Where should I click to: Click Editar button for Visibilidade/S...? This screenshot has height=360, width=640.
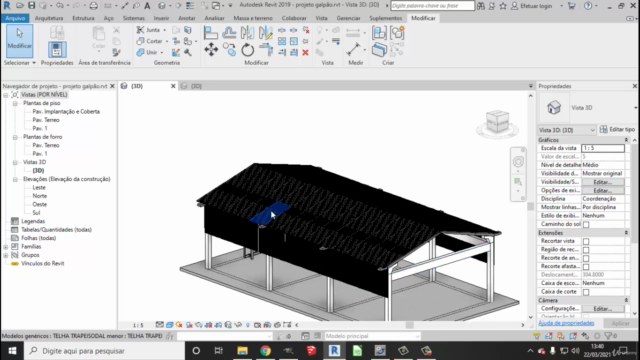[x=602, y=182]
